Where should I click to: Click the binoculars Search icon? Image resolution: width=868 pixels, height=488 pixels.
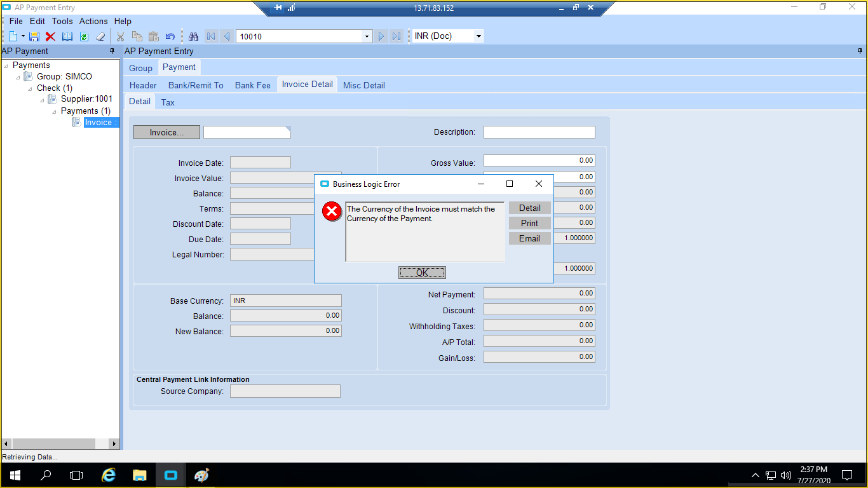click(x=194, y=36)
